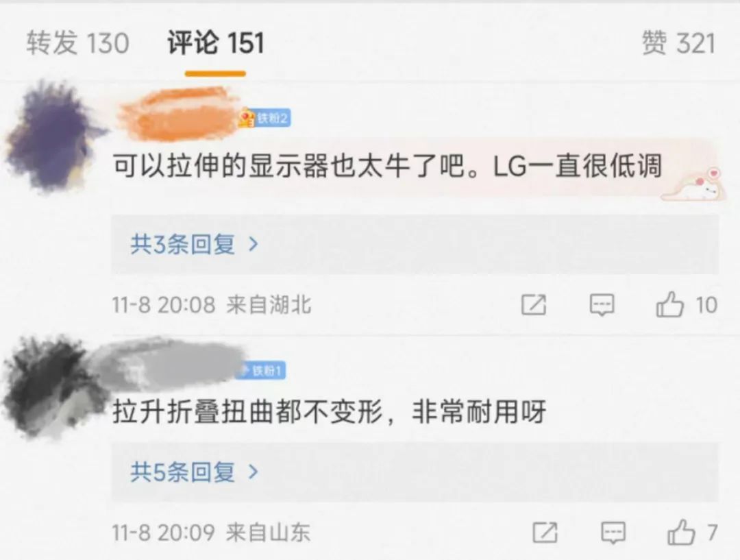Like the comment with 7 likes
Image resolution: width=740 pixels, height=560 pixels.
[x=693, y=532]
